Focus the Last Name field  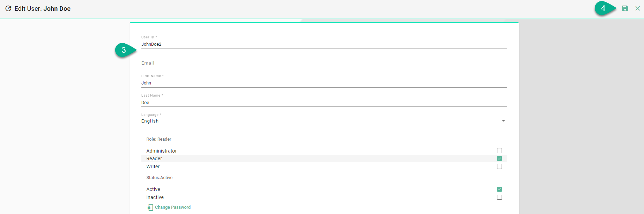pos(314,103)
